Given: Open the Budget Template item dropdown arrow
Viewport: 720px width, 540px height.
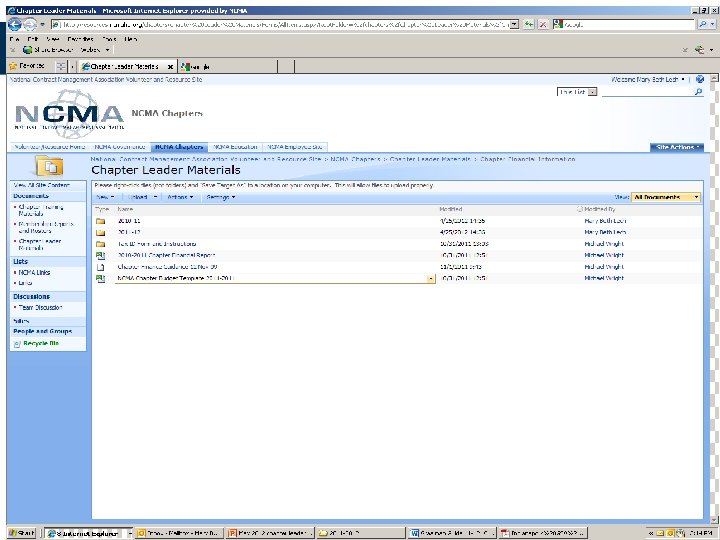Looking at the screenshot, I should pos(431,278).
